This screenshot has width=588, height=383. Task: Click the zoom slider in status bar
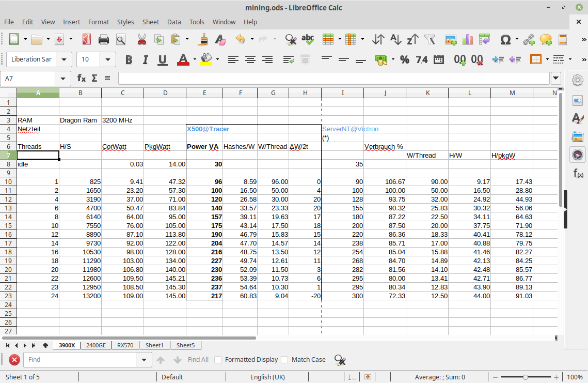tap(525, 377)
